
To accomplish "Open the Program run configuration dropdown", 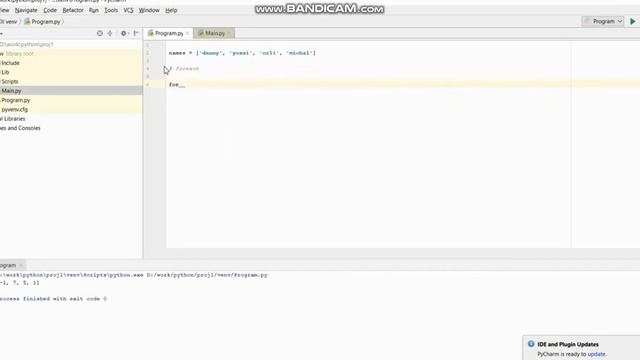I will pyautogui.click(x=603, y=21).
